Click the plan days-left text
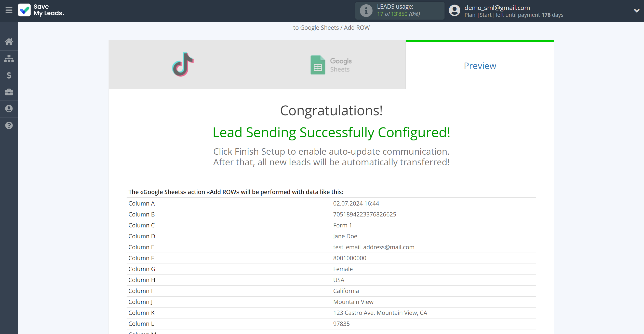This screenshot has width=644, height=334. (x=514, y=15)
